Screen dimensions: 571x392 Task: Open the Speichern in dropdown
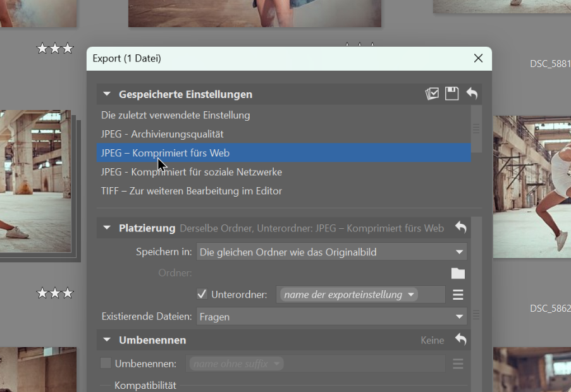[332, 252]
